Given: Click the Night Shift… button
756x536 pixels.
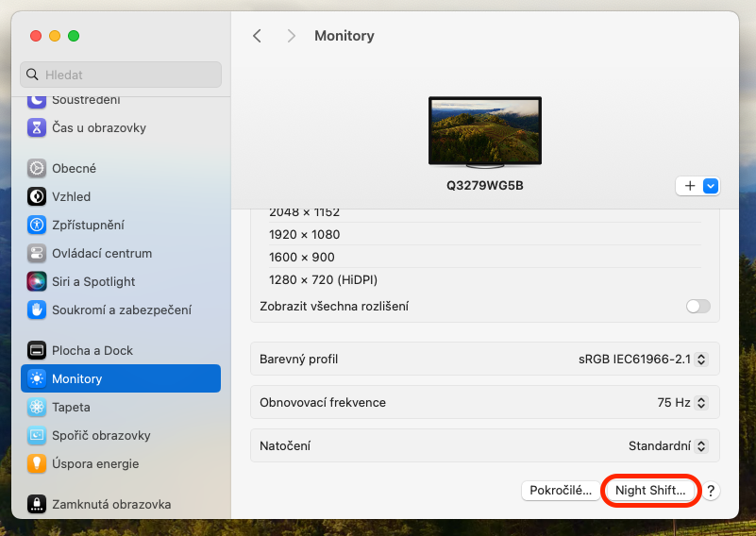Looking at the screenshot, I should click(x=650, y=491).
